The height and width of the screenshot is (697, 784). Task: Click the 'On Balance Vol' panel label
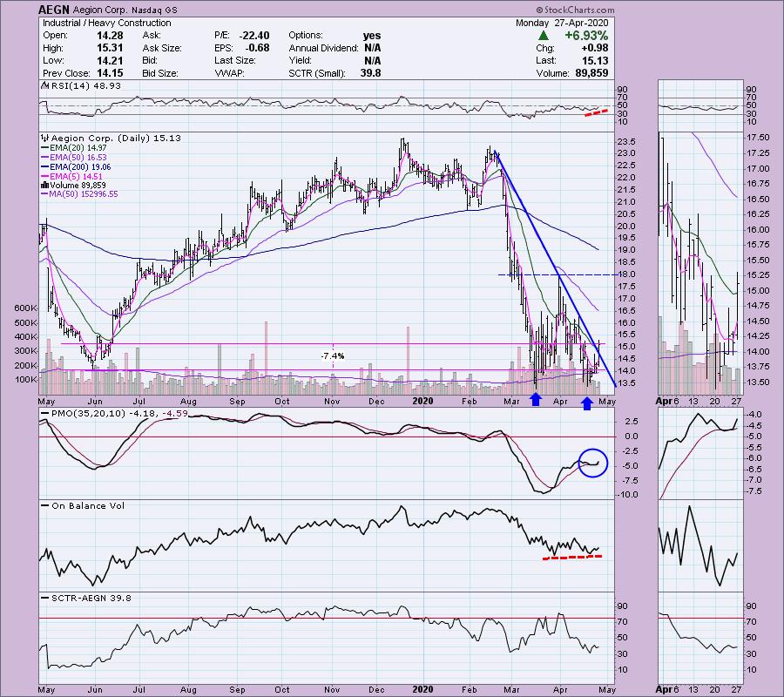point(88,506)
